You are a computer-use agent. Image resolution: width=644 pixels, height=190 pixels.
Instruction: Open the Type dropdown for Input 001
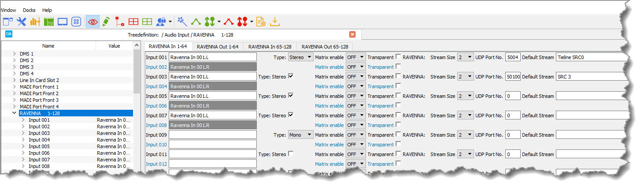[x=301, y=57]
